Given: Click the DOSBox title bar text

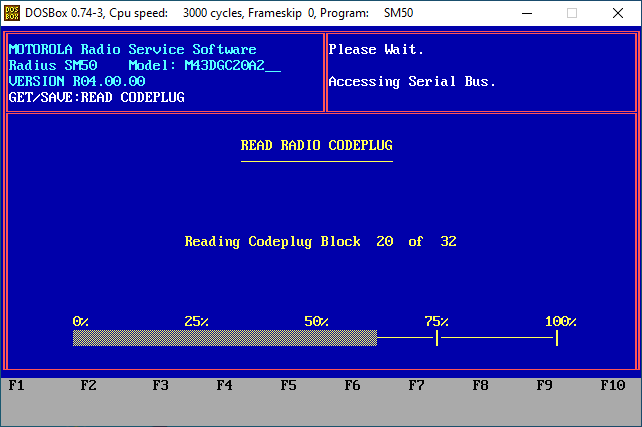Looking at the screenshot, I should point(219,13).
